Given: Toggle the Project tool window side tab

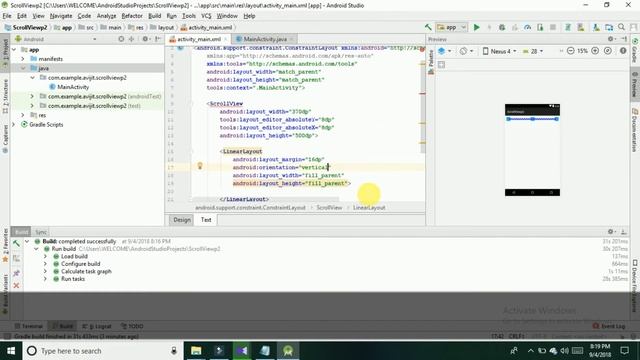Looking at the screenshot, I should [x=5, y=53].
